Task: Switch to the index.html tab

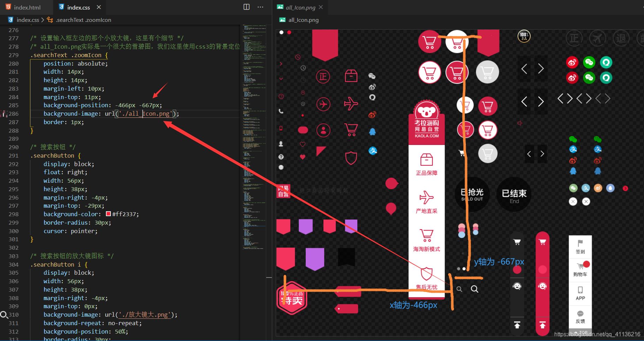Action: click(x=27, y=7)
